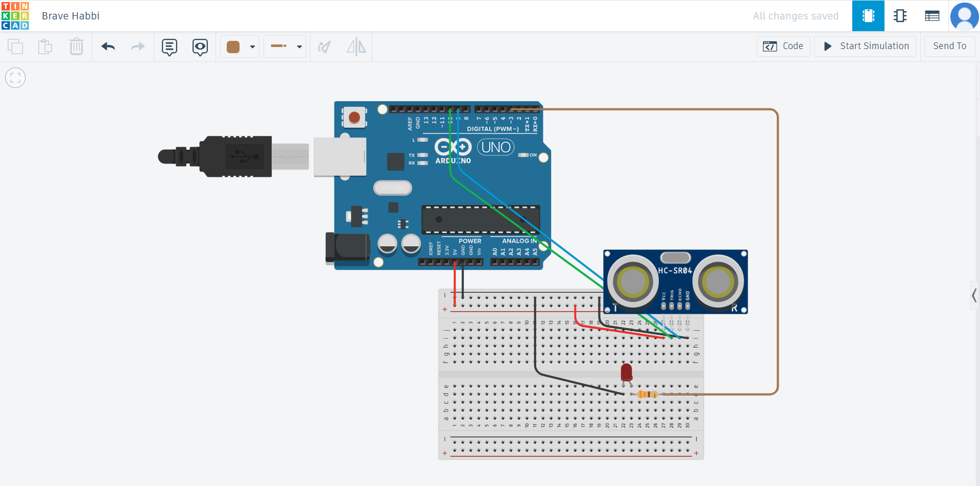Click the Arduino red reset button
Image resolution: width=980 pixels, height=486 pixels.
pos(354,118)
